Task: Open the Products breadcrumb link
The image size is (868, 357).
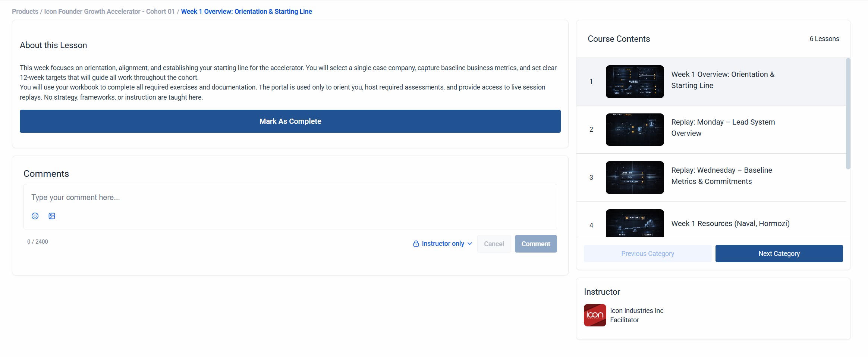Action: pos(25,12)
